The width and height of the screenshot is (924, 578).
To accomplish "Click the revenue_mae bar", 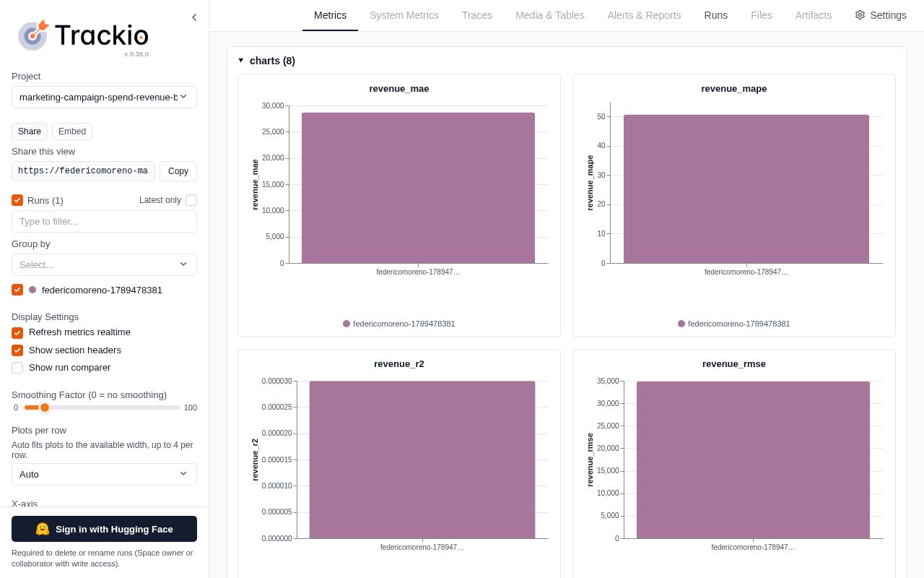I will 418,188.
